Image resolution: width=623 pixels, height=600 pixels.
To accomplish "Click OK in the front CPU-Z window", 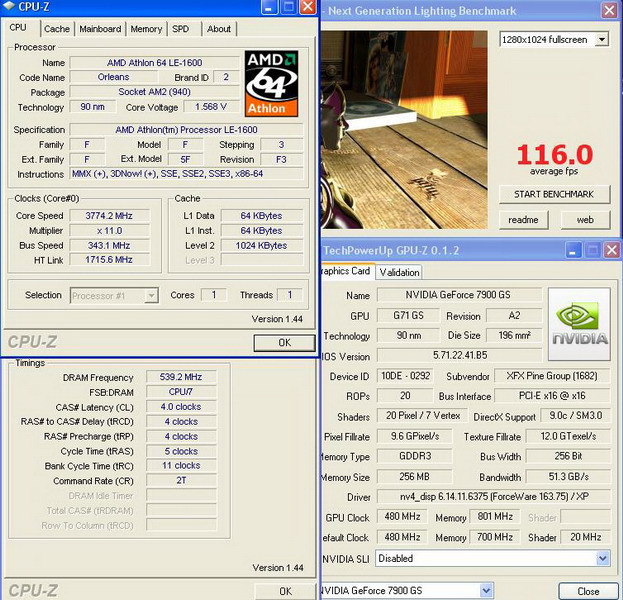I will point(284,343).
